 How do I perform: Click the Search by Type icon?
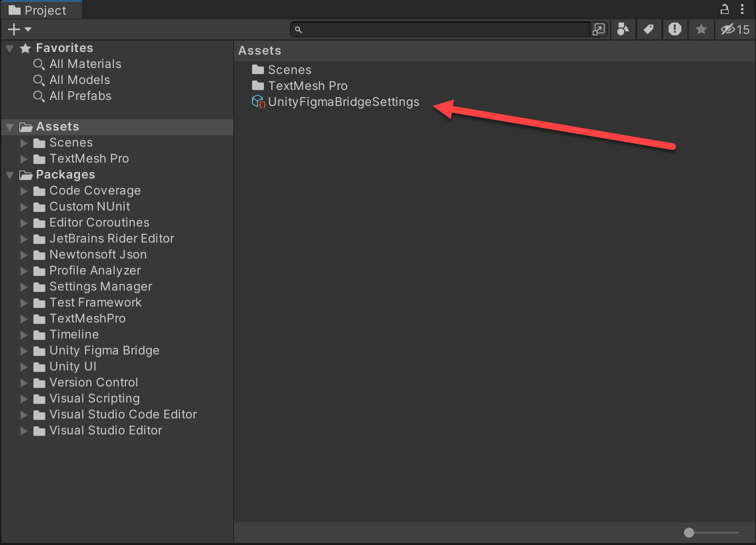click(x=623, y=29)
